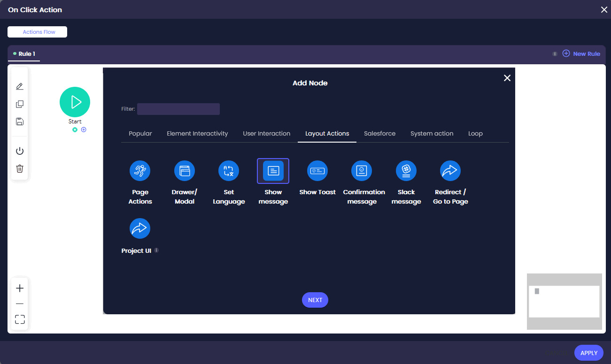Choose the Project UI node icon

coord(140,228)
